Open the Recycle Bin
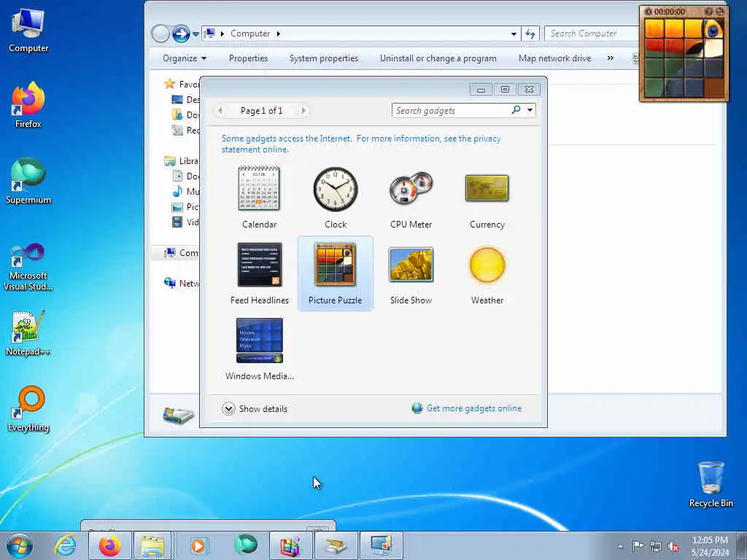The image size is (747, 560). pos(711,484)
